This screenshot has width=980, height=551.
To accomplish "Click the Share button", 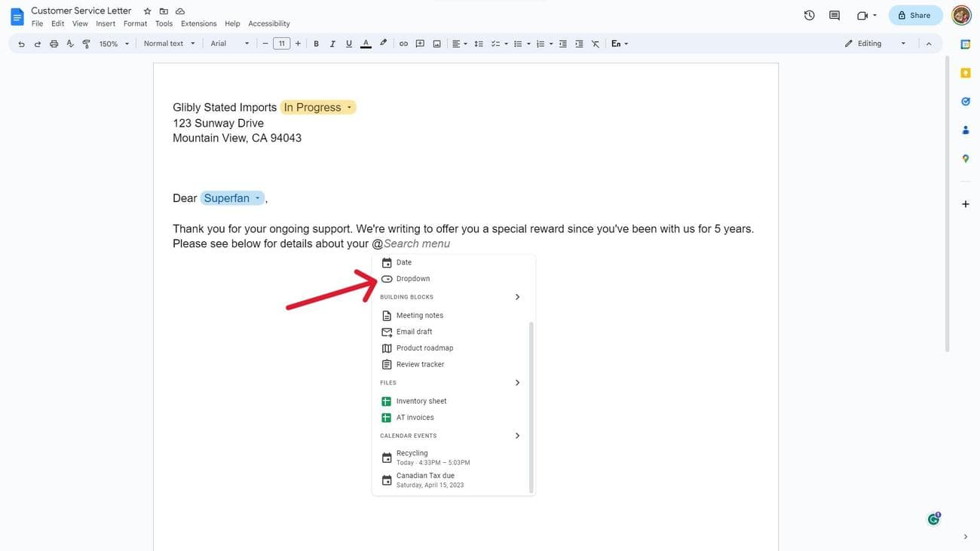I will 914,15.
